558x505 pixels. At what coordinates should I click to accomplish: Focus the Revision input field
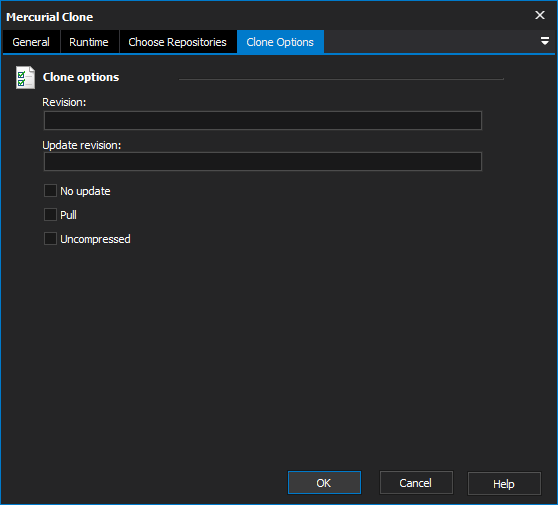tap(263, 121)
